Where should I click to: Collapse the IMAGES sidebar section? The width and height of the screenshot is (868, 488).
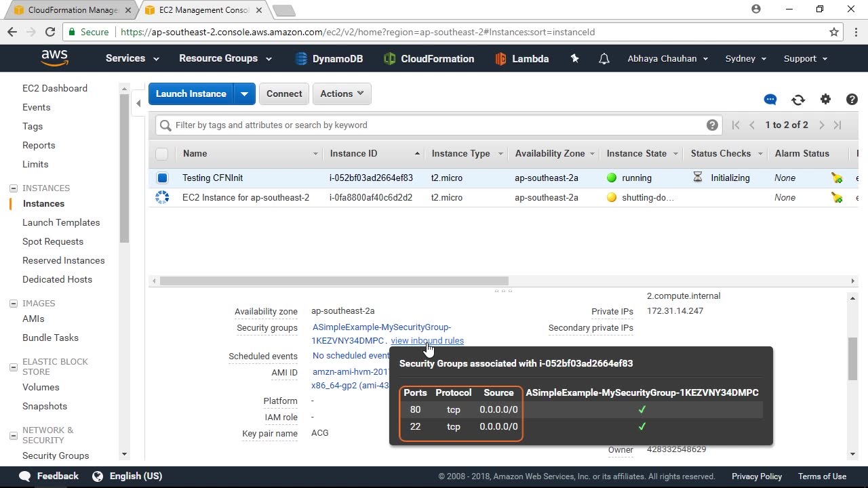pos(13,304)
